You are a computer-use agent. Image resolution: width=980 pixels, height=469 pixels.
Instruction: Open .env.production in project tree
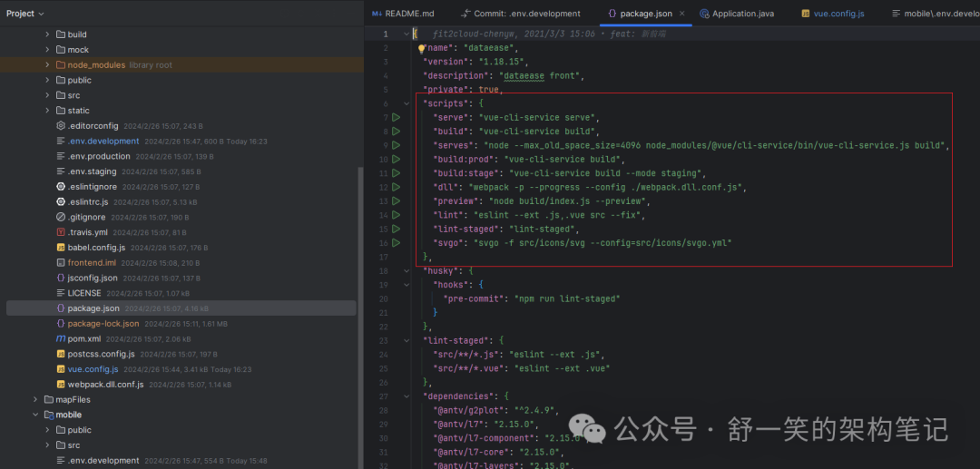[99, 156]
